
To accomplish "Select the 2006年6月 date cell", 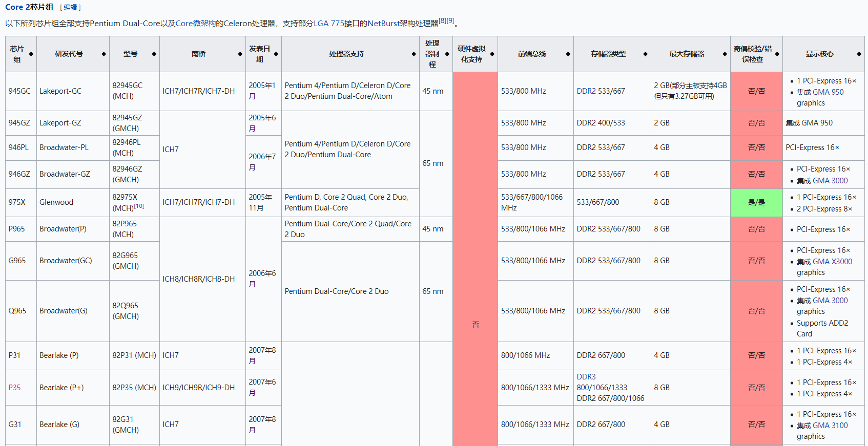I will [263, 279].
